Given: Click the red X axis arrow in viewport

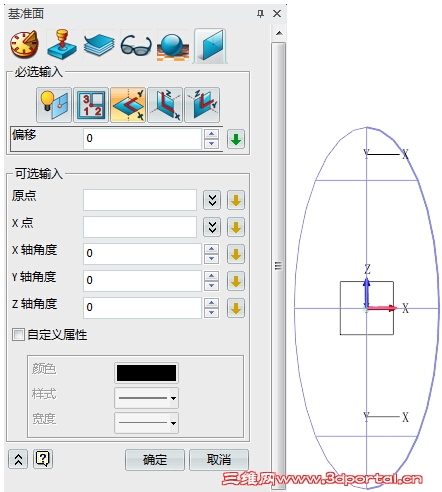Looking at the screenshot, I should tap(383, 308).
